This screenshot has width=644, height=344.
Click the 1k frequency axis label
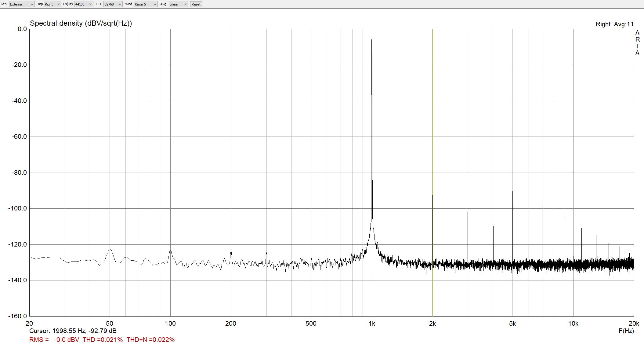click(x=372, y=324)
